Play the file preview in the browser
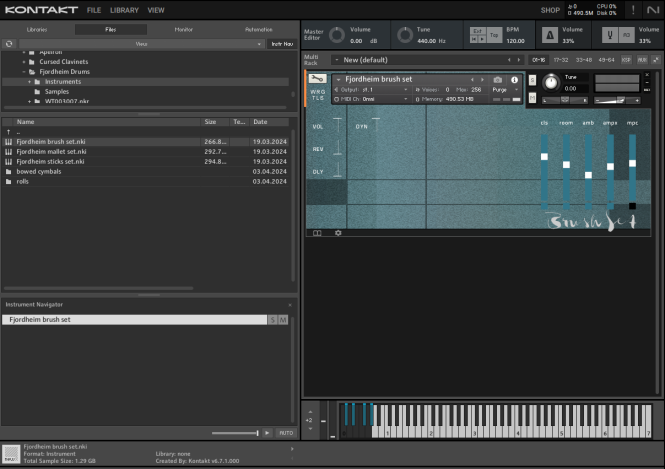The width and height of the screenshot is (665, 469). point(267,433)
